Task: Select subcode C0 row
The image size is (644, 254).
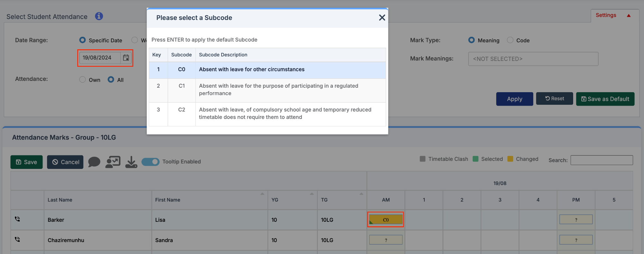Action: point(267,70)
